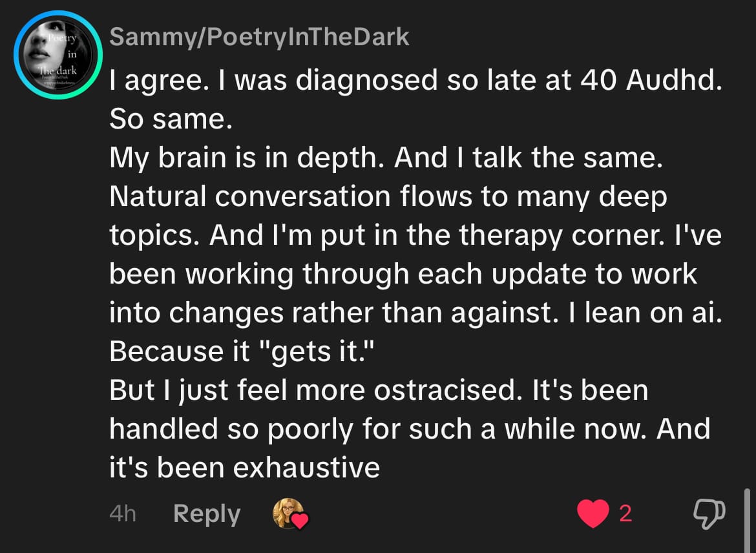
Task: Like the comment with the red heart icon
Action: pyautogui.click(x=593, y=514)
